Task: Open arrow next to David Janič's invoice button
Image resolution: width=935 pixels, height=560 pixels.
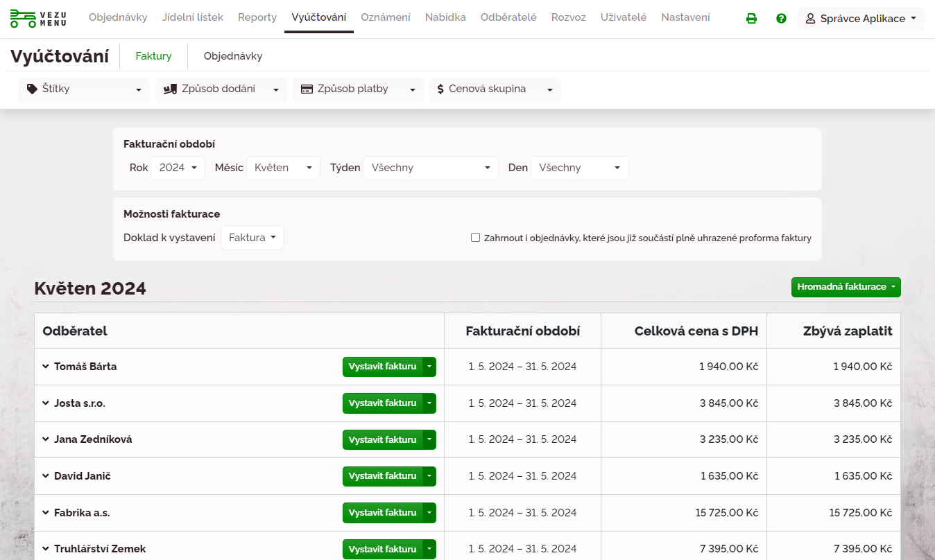Action: coord(429,476)
